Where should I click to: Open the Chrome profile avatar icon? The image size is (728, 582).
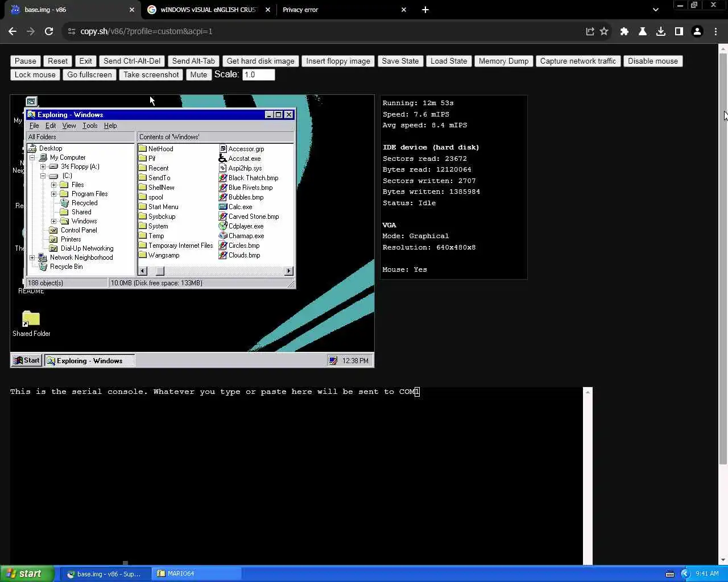697,31
